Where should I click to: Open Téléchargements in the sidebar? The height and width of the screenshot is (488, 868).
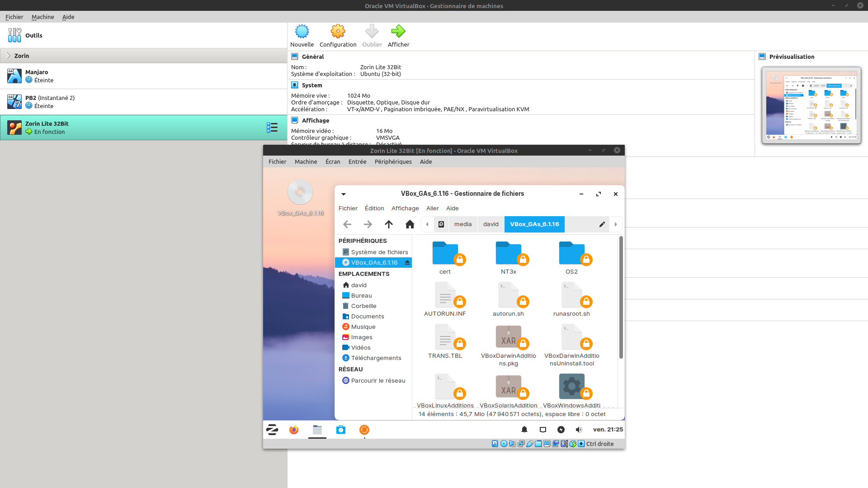[376, 358]
